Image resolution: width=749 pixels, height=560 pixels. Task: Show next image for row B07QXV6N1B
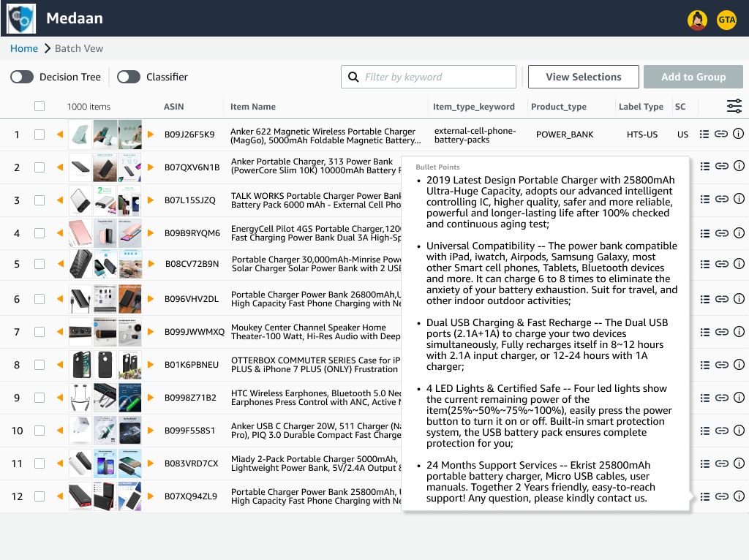[151, 167]
